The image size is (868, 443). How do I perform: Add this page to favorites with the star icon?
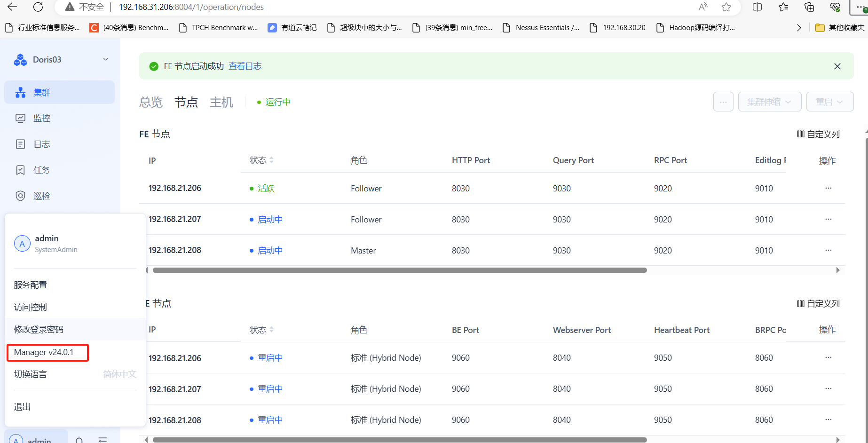(x=726, y=7)
